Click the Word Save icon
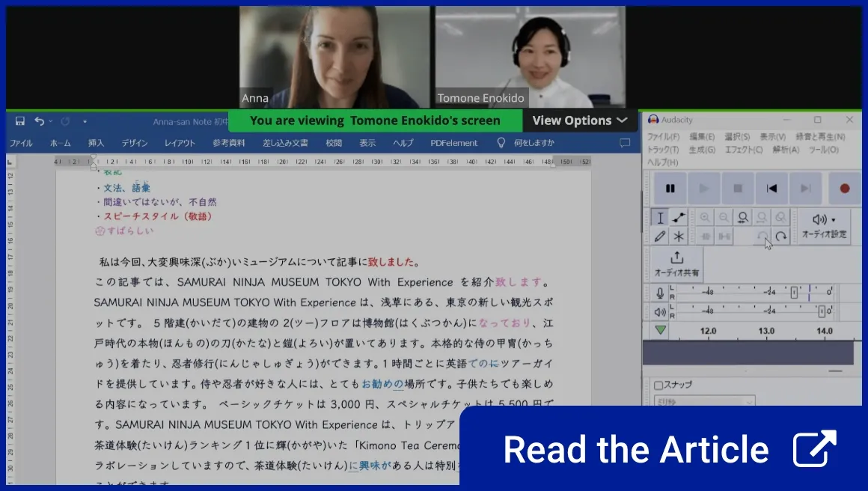The width and height of the screenshot is (868, 491). 20,121
